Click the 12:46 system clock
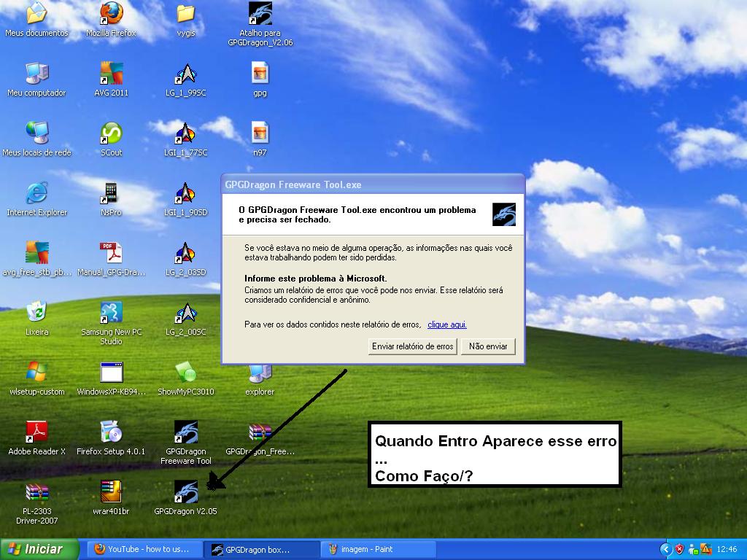Screen dimensions: 747x560 727,550
